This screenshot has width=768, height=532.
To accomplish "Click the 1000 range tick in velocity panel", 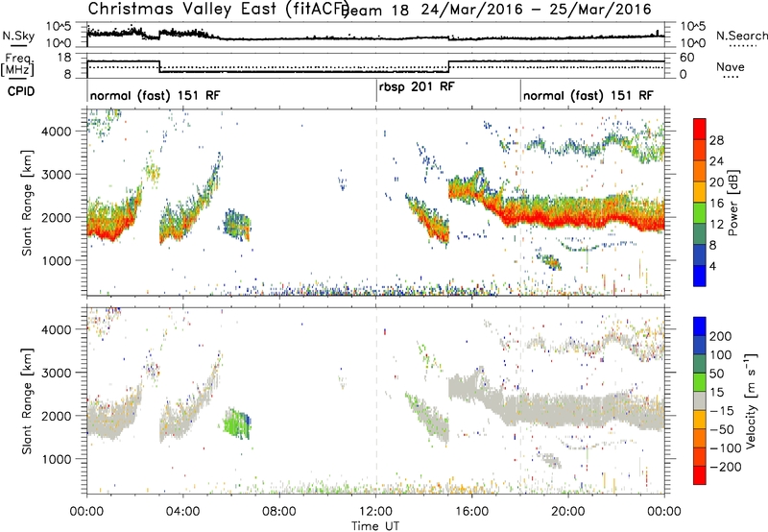I will point(56,459).
